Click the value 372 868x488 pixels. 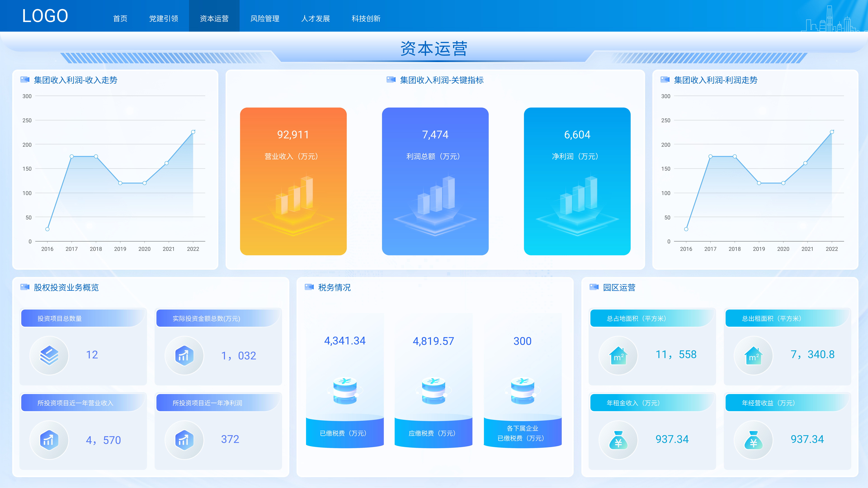tap(230, 439)
